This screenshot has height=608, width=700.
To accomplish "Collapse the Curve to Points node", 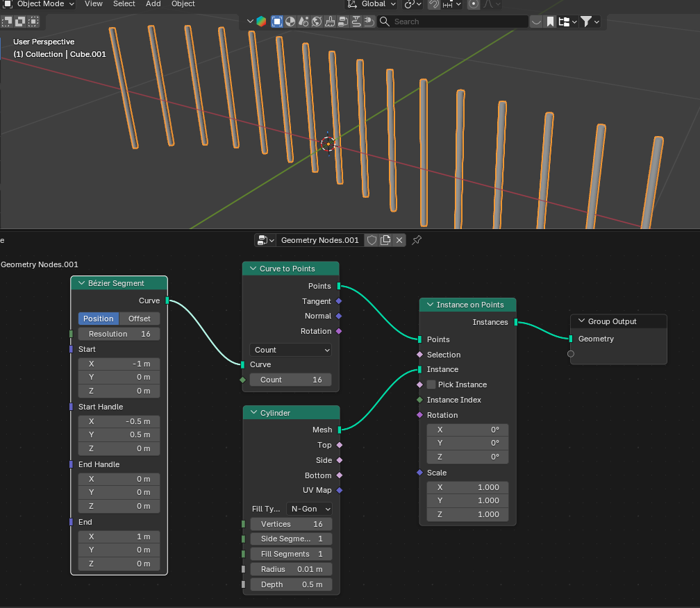I will (253, 268).
